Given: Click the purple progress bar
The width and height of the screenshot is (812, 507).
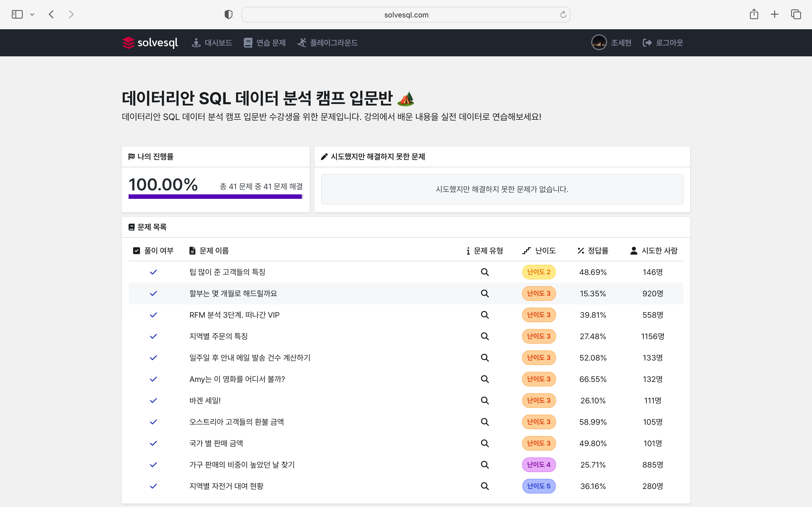Looking at the screenshot, I should (x=215, y=197).
